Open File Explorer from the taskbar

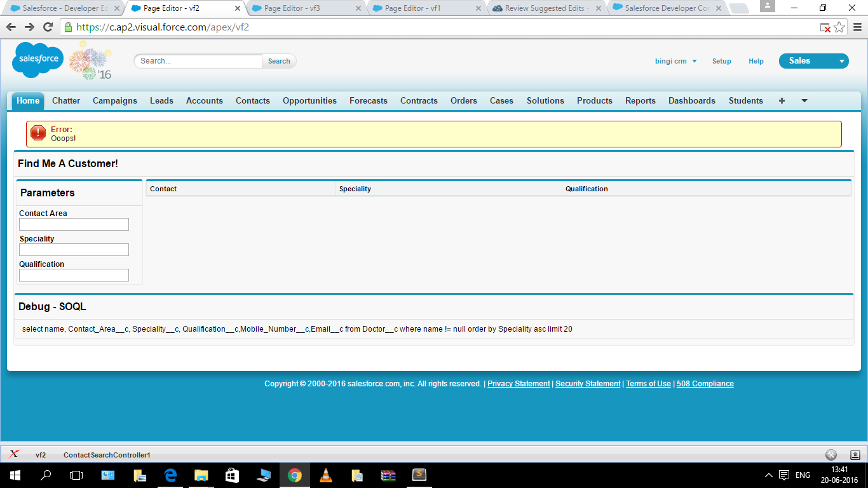(201, 475)
